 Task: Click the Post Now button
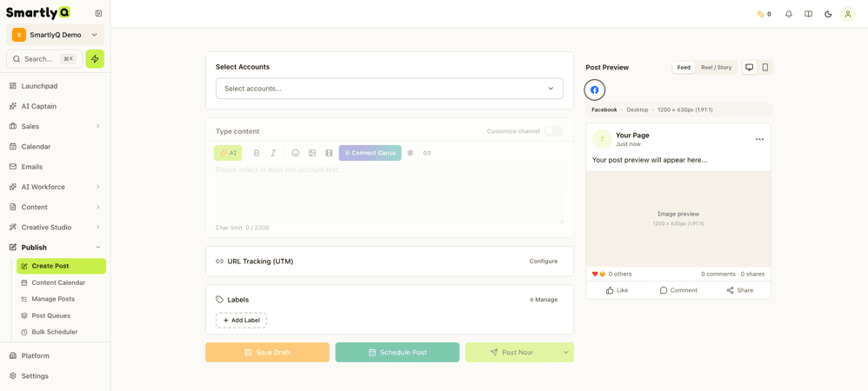coord(512,352)
